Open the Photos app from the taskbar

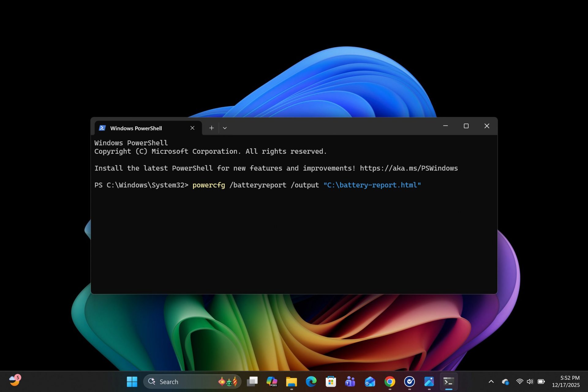429,382
